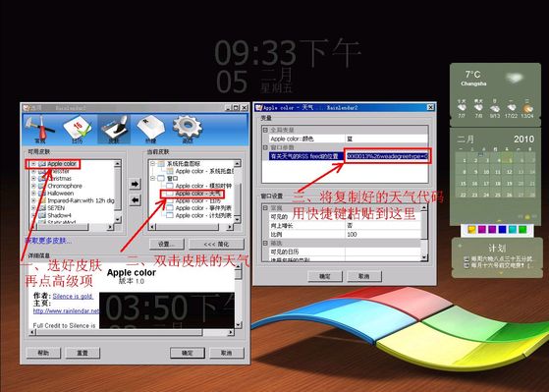Click the left arrow remove-skin button
The image size is (549, 392).
pos(136,200)
